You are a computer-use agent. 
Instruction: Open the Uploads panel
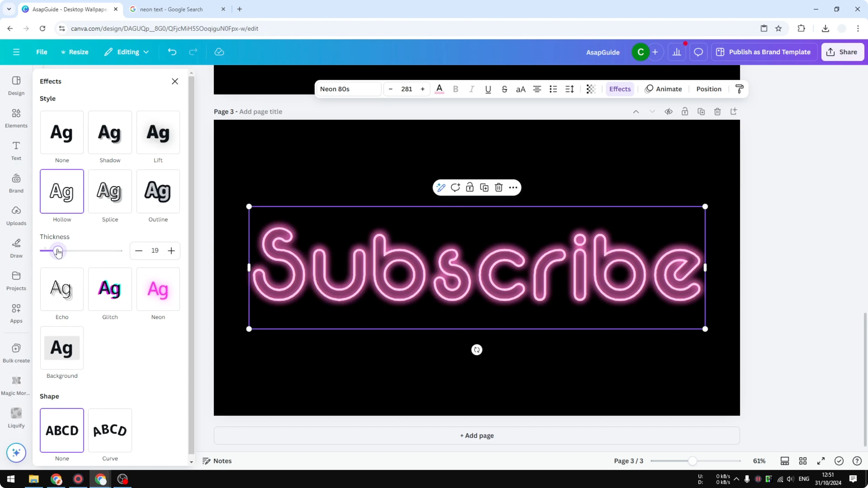point(16,215)
